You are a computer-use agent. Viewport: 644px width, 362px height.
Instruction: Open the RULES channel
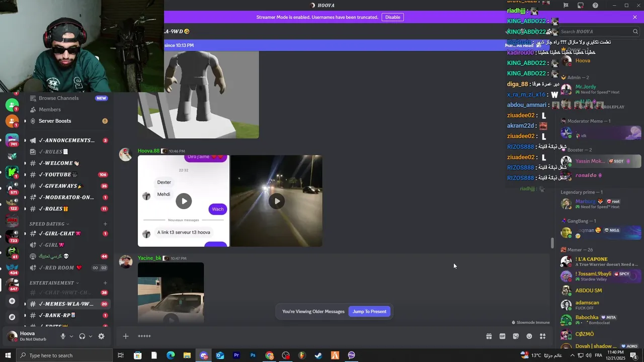coord(68,152)
